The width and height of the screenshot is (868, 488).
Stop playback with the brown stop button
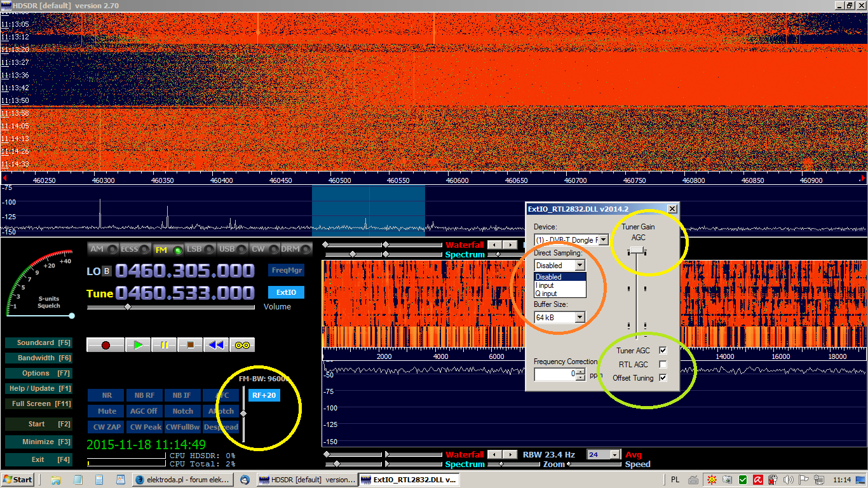pyautogui.click(x=190, y=344)
